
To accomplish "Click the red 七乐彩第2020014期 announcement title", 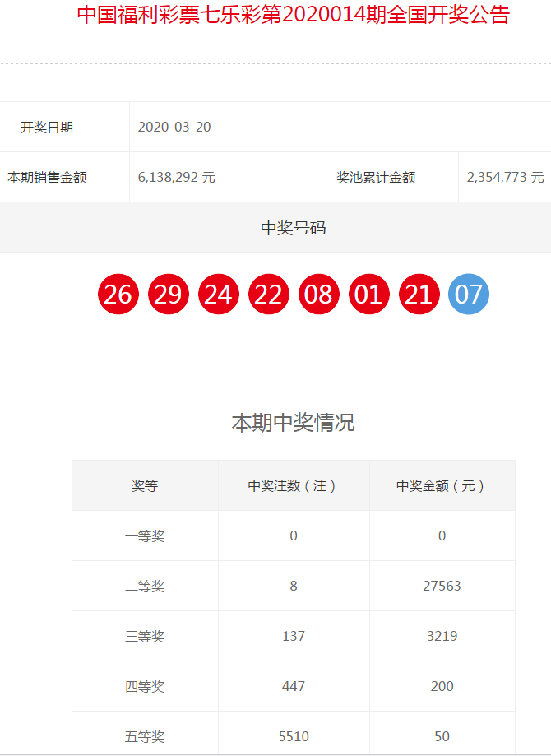I will 293,16.
